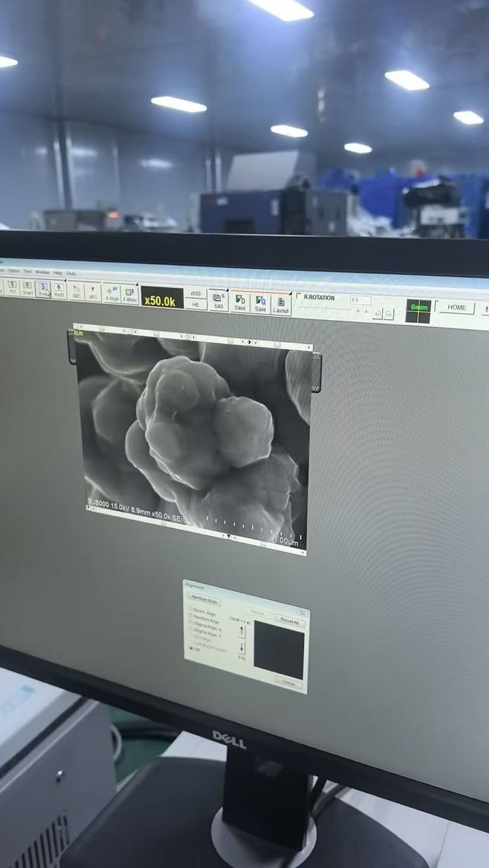Click the Reset All button

(x=289, y=621)
